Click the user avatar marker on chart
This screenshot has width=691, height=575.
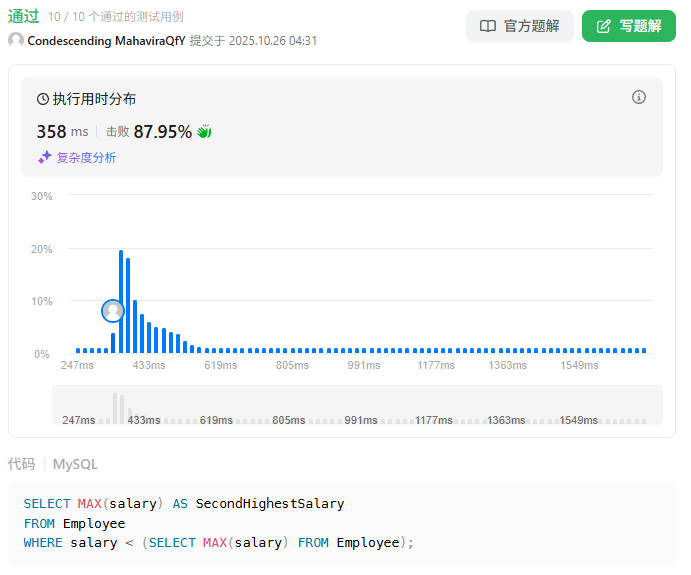[113, 311]
